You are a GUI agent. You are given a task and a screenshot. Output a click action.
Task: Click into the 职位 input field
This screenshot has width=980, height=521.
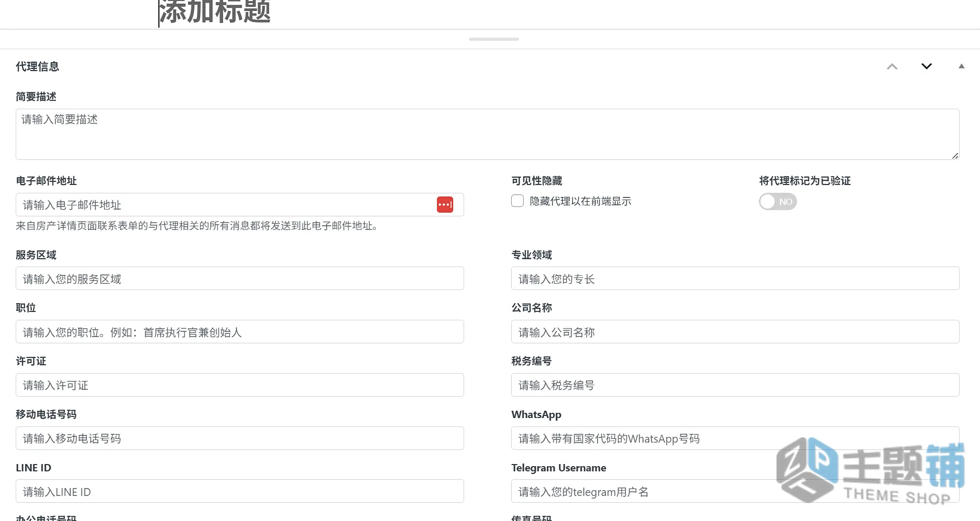click(239, 332)
